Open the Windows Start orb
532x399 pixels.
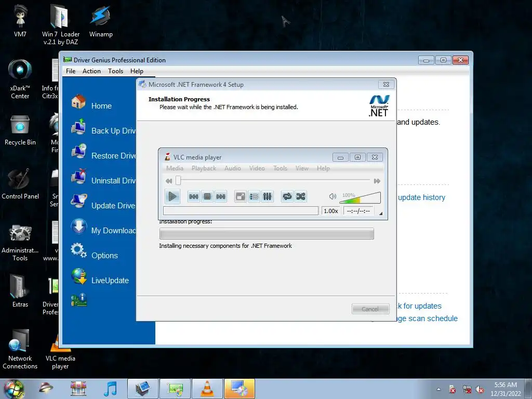click(x=14, y=389)
